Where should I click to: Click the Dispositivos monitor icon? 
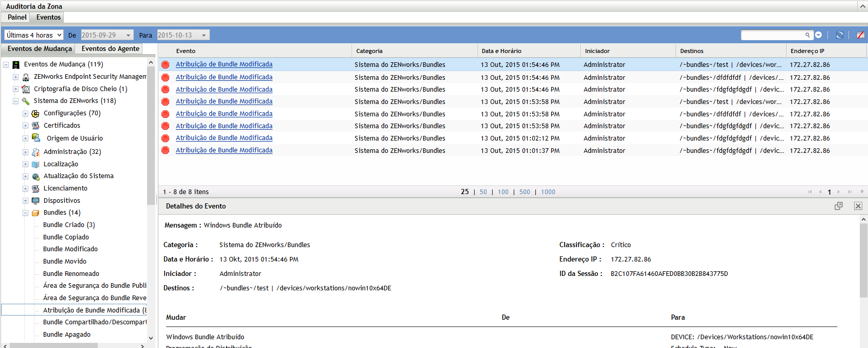click(35, 201)
